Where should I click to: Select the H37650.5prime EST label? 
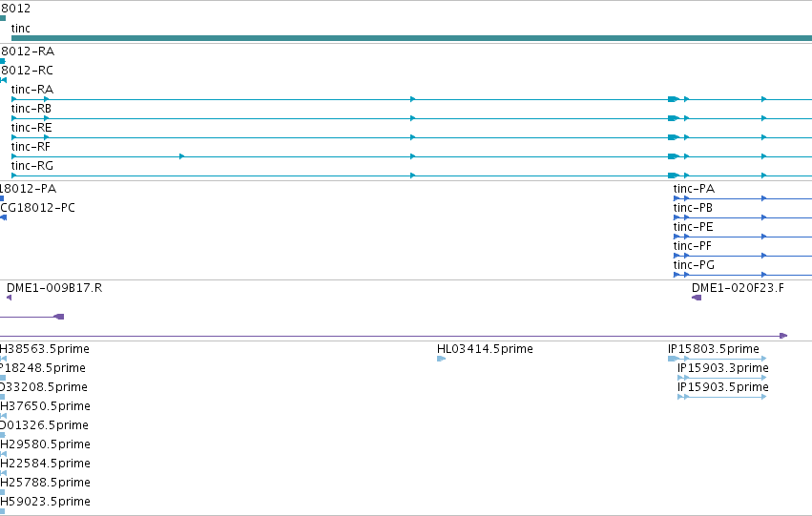(45, 407)
